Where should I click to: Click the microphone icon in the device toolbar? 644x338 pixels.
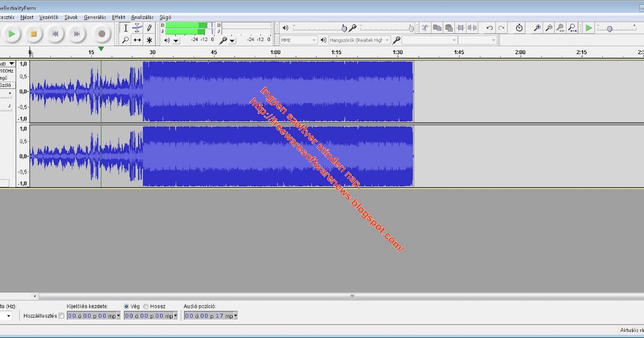click(397, 40)
